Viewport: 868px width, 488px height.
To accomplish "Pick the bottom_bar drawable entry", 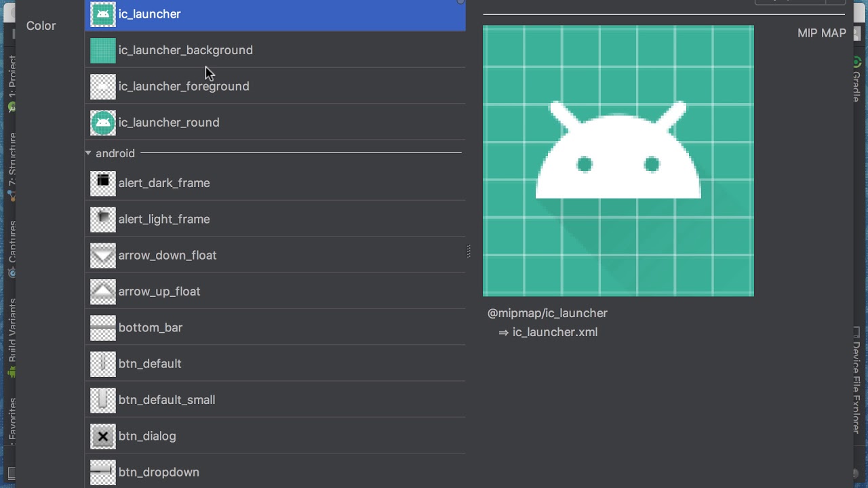I will 275,327.
